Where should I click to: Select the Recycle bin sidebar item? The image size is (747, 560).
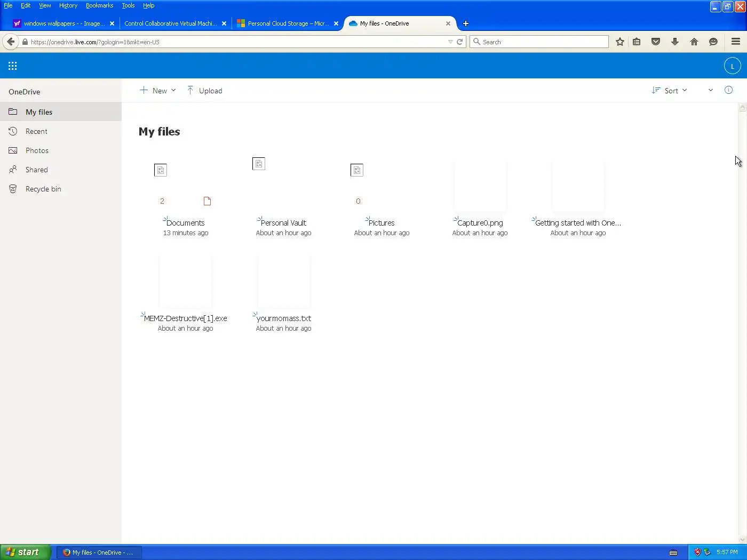[61, 189]
